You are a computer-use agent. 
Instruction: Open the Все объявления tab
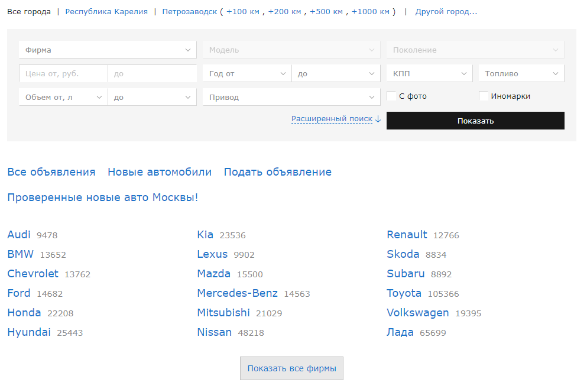(x=51, y=172)
